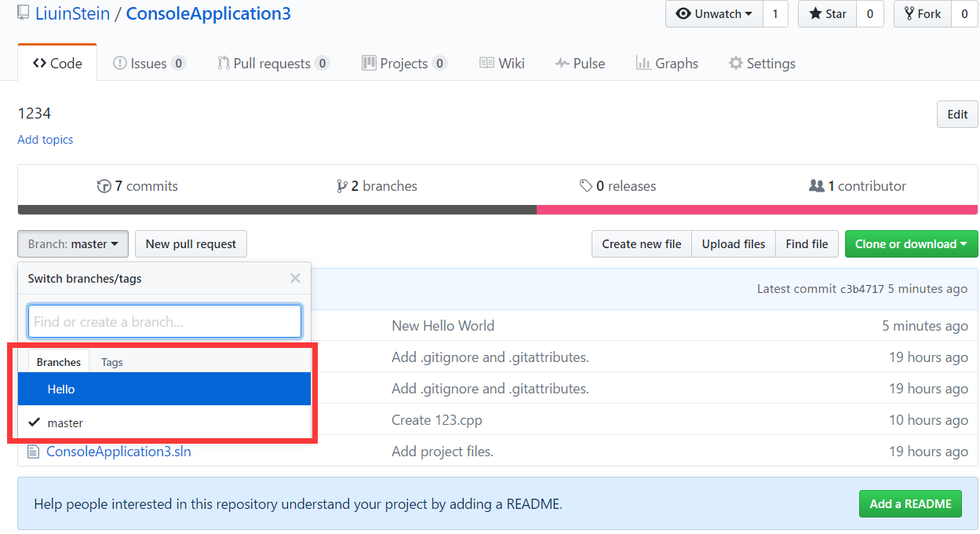Focus the Find or create a branch field

pyautogui.click(x=165, y=322)
